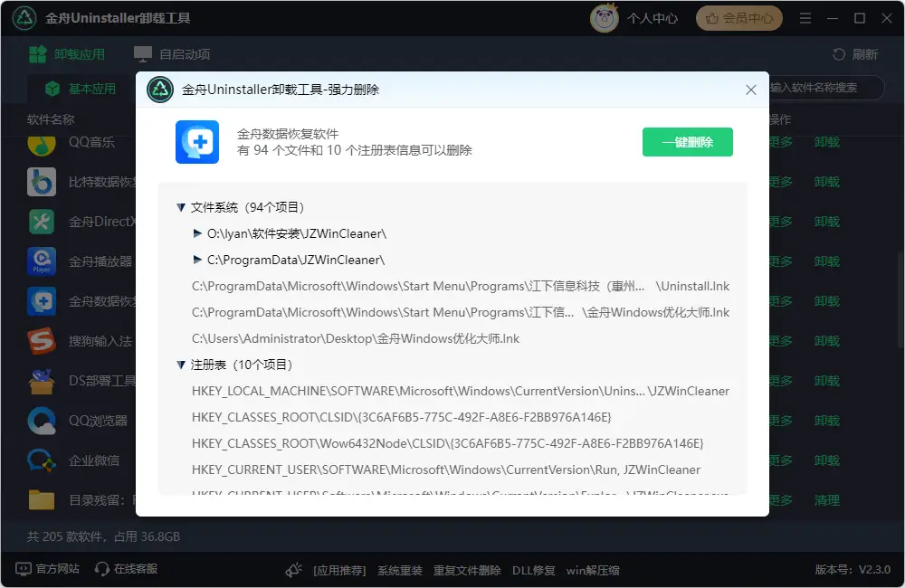The height and width of the screenshot is (588, 905).
Task: Collapse the 注册表 registry section
Action: coord(181,365)
